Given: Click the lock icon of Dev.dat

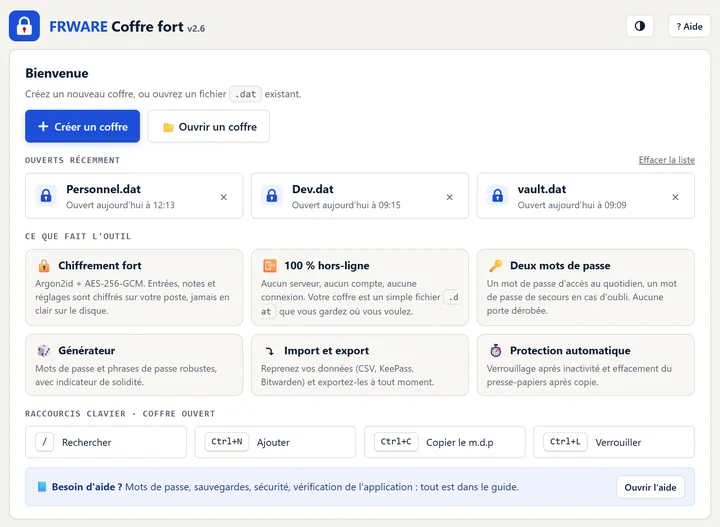Looking at the screenshot, I should click(x=272, y=196).
